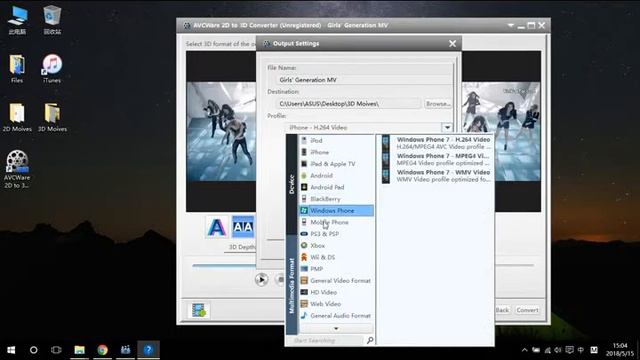Select the single A anaglyph mode icon

coord(217,227)
